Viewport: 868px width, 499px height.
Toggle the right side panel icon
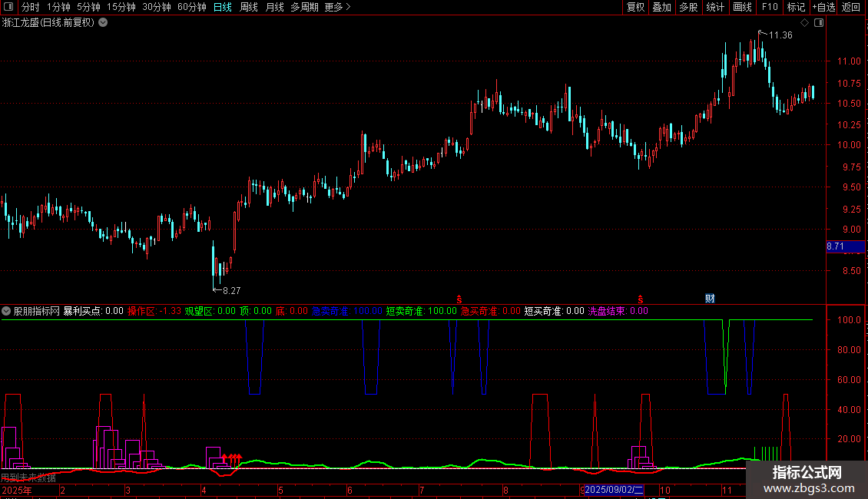(x=819, y=23)
